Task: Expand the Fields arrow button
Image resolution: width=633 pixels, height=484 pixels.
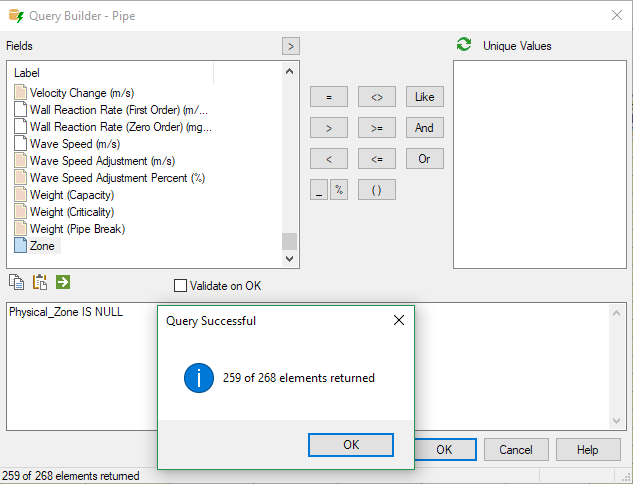Action: coord(291,46)
